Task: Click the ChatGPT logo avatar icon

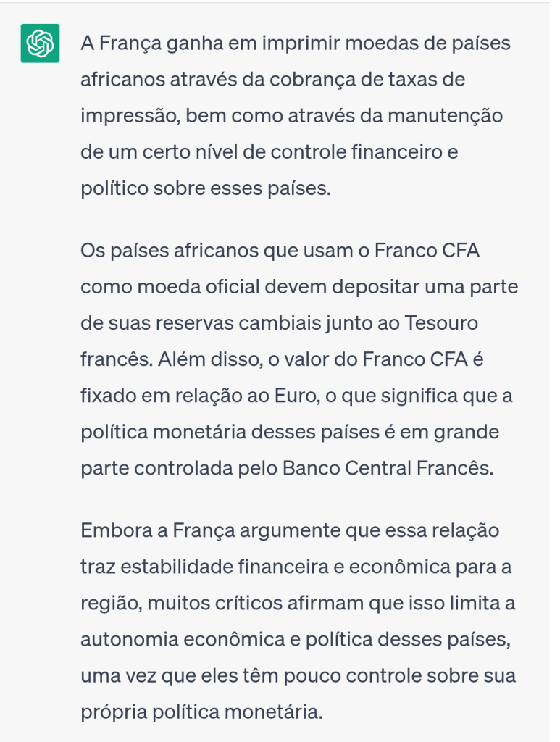Action: click(40, 44)
